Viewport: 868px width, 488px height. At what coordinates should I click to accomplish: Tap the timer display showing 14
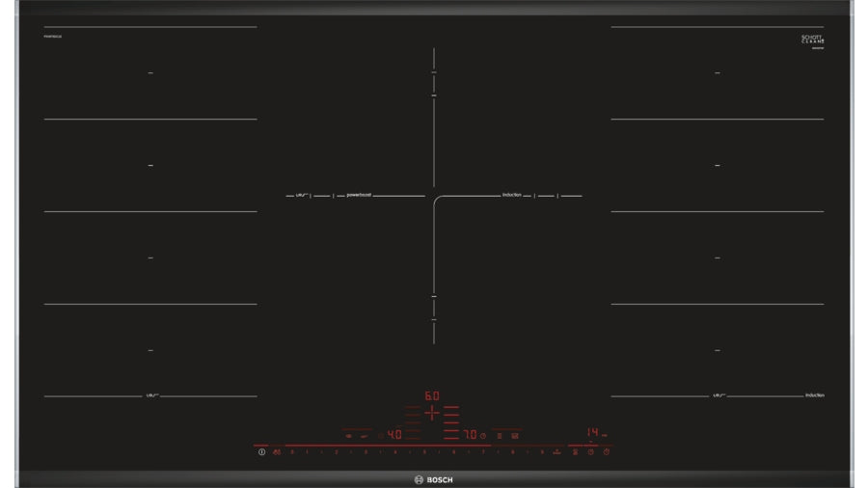tap(592, 433)
